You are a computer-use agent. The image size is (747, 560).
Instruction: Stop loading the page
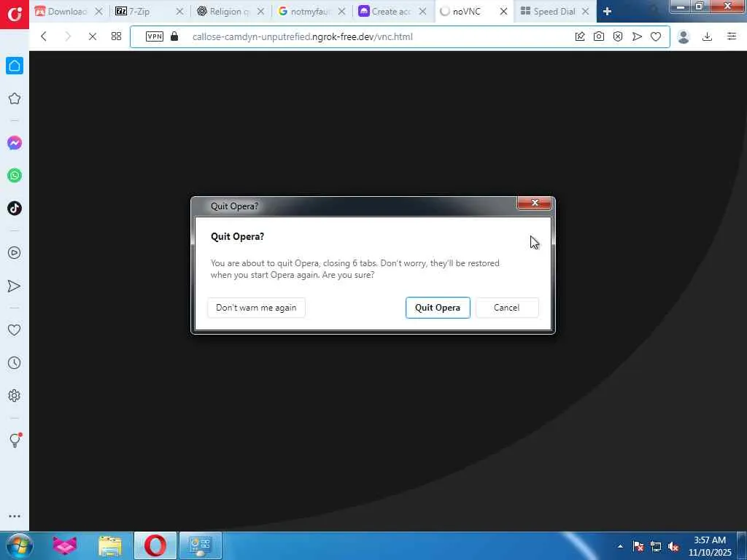coord(93,36)
